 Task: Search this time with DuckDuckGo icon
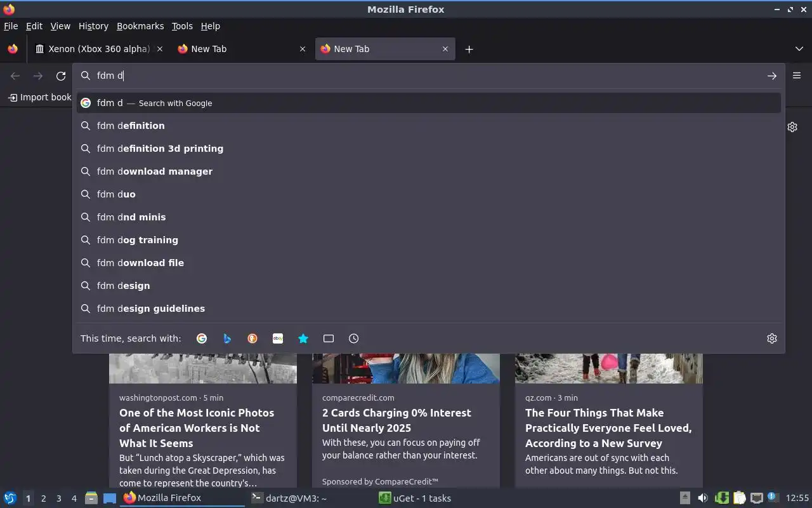coord(252,338)
